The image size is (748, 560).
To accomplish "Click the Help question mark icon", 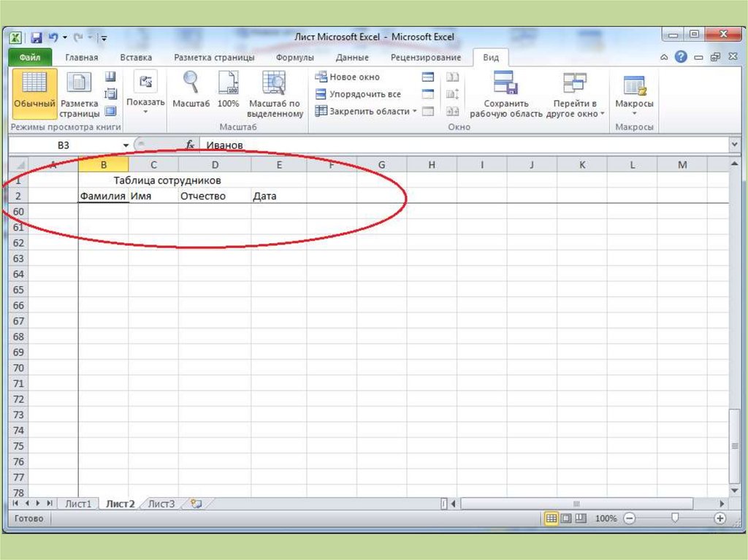I will point(681,57).
